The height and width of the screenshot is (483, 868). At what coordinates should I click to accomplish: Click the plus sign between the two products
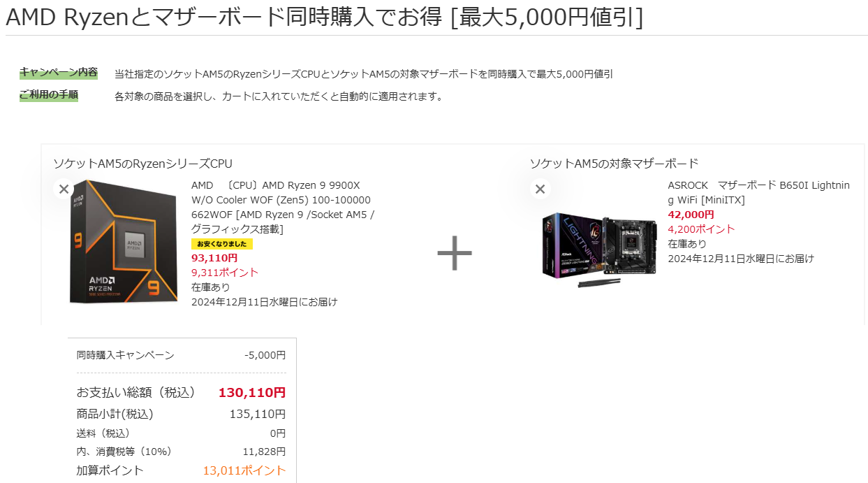click(x=455, y=253)
